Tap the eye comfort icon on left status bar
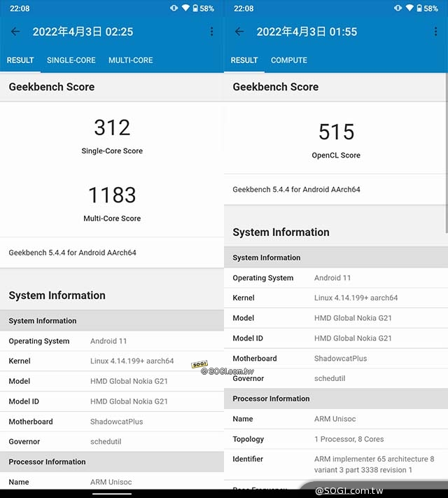The height and width of the screenshot is (498, 448). point(174,8)
